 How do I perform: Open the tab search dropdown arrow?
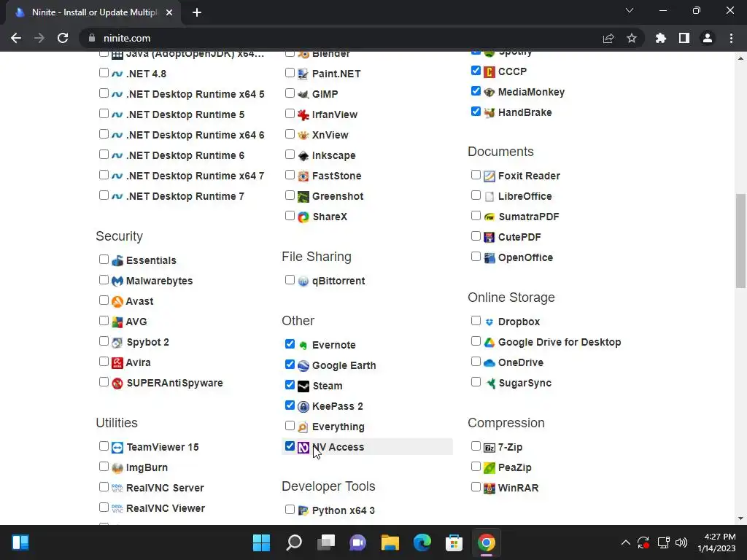coord(630,10)
